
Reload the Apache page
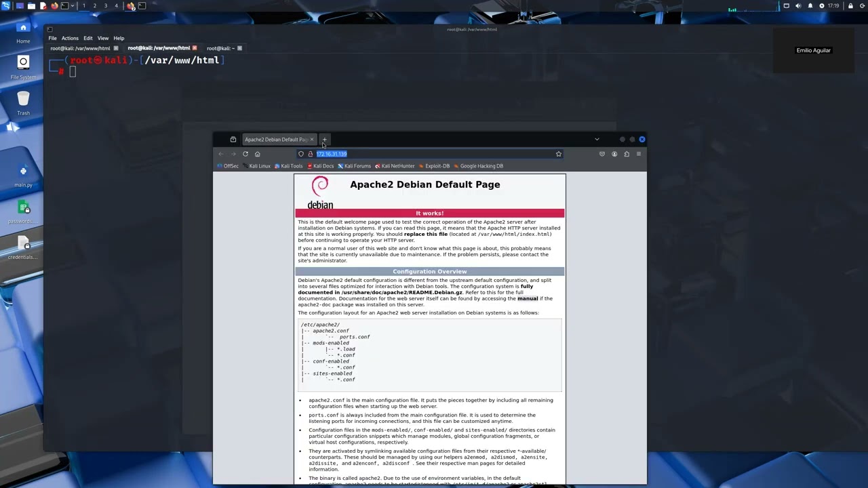tap(245, 154)
